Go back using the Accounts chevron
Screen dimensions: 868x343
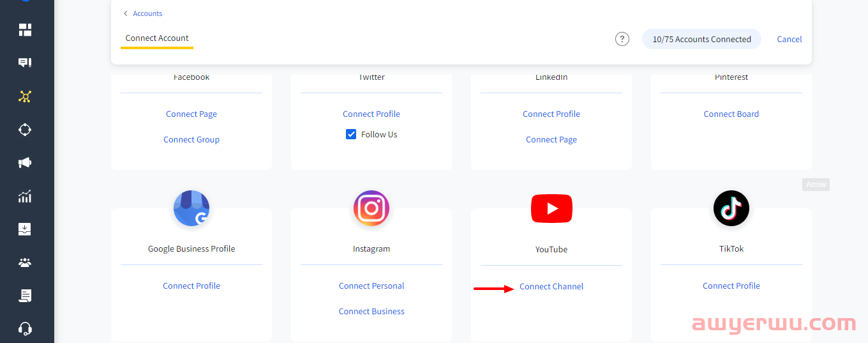(x=126, y=13)
